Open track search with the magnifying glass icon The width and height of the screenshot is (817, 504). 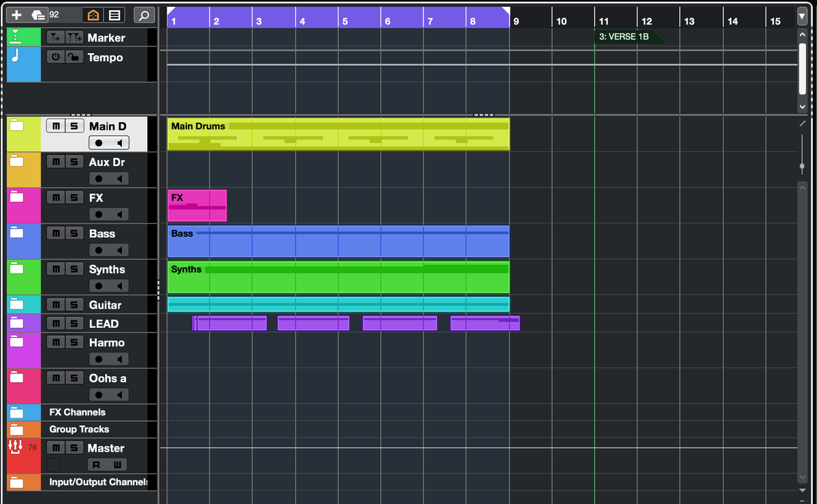tap(144, 14)
